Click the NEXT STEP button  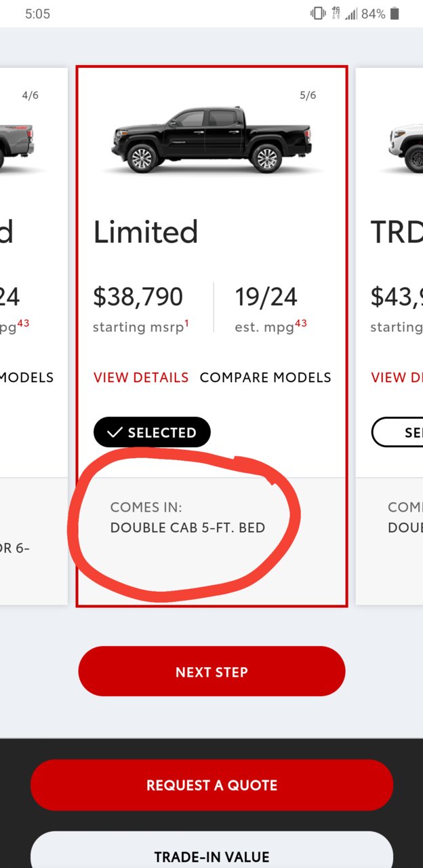[211, 671]
